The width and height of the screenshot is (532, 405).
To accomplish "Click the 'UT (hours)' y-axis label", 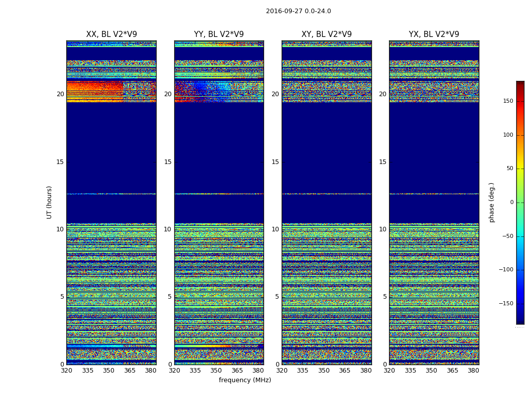I will 49,202.
